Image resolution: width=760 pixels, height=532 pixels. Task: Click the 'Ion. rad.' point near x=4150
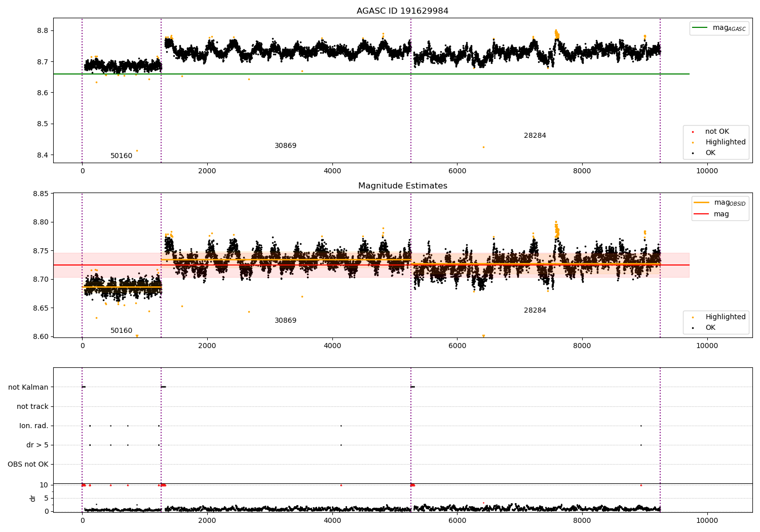coord(341,426)
